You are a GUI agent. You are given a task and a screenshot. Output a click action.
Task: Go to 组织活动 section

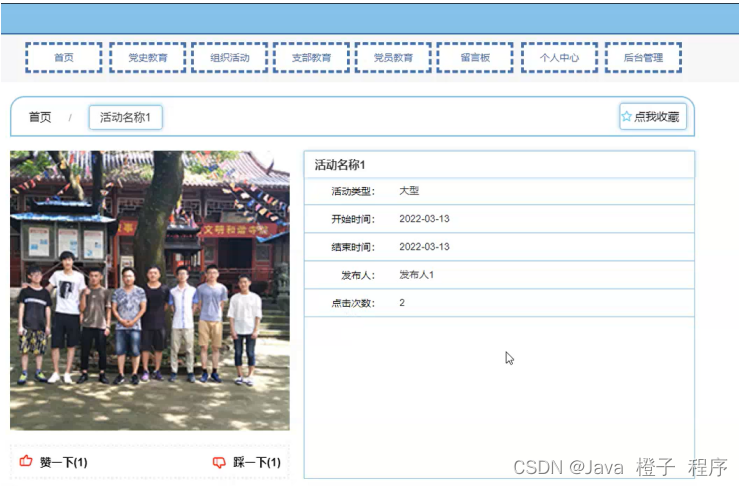(230, 57)
